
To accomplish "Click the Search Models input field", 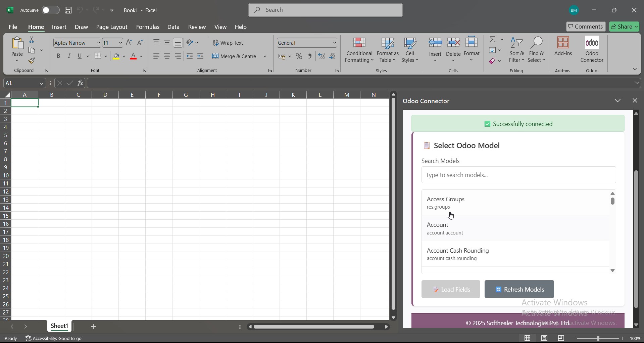I will (518, 175).
